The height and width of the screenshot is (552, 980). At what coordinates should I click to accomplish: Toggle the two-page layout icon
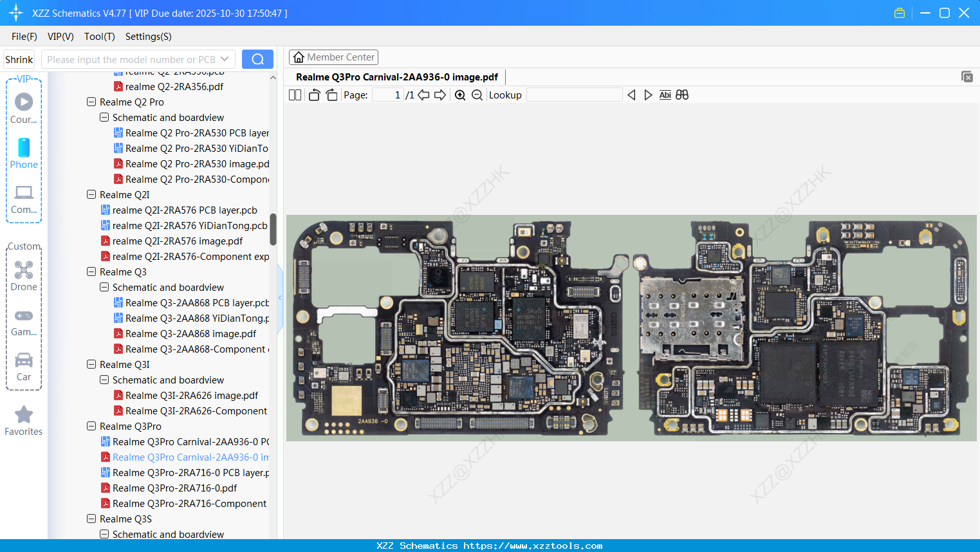[295, 95]
